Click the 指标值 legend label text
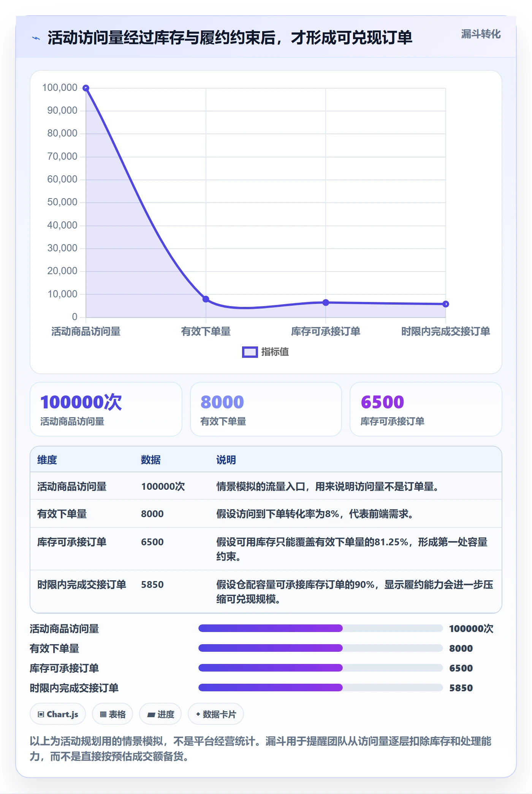 pos(275,352)
